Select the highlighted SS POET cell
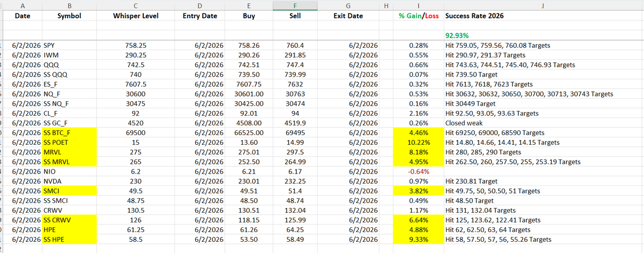 (x=69, y=142)
